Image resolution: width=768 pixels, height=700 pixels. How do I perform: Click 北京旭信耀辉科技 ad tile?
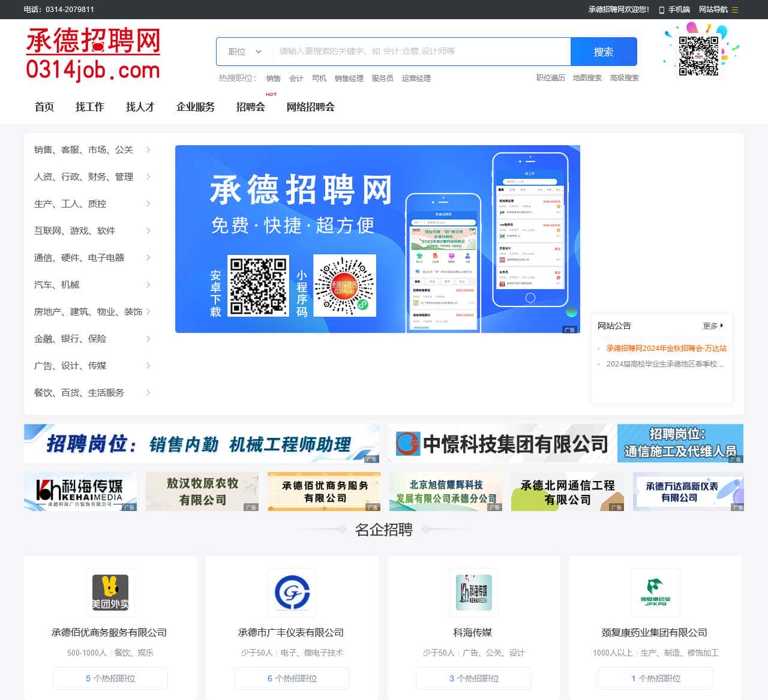(446, 491)
